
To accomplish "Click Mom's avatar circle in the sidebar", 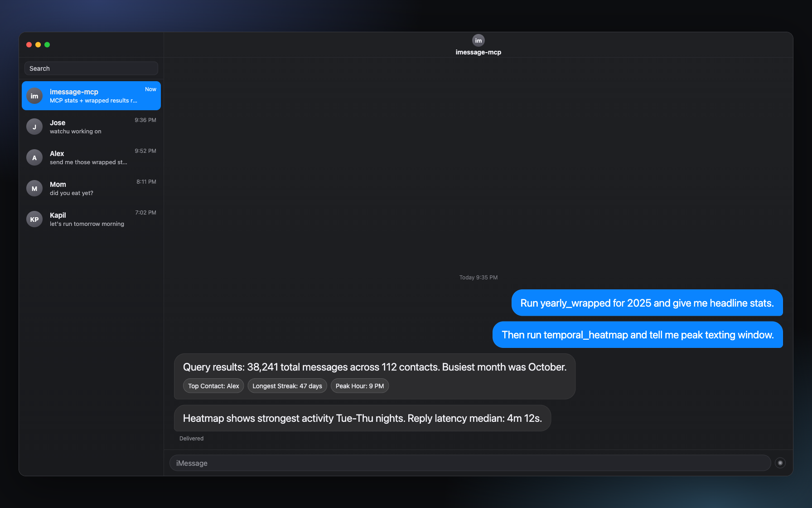I will coord(34,188).
